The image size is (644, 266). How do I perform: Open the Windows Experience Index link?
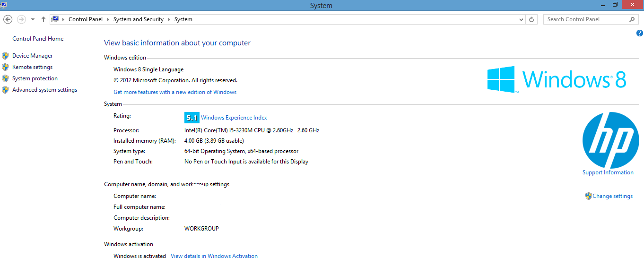pyautogui.click(x=234, y=118)
